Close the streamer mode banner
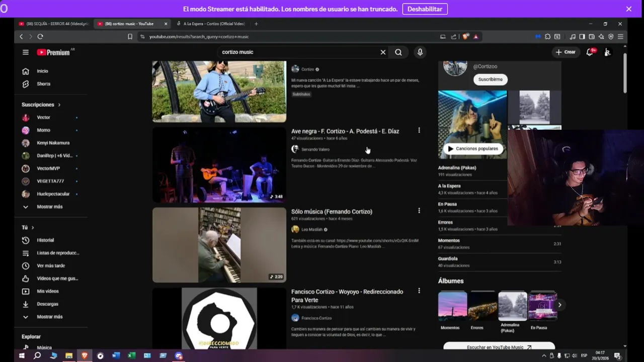The image size is (644, 362). click(628, 9)
